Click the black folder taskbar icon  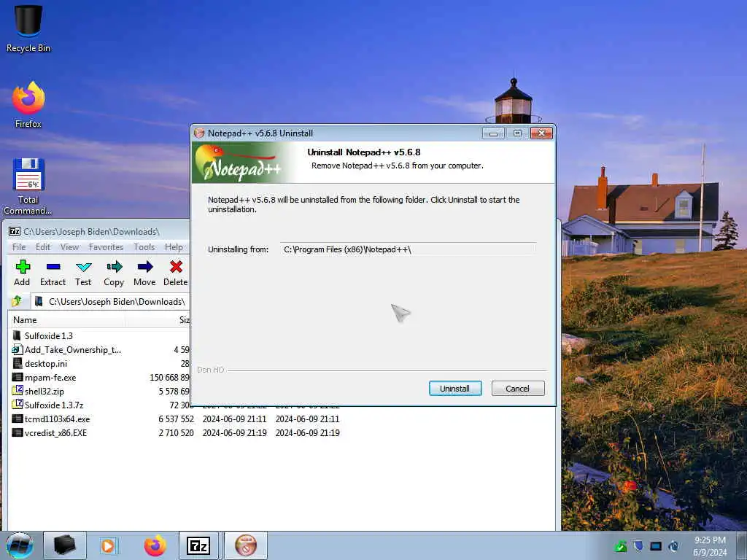65,545
